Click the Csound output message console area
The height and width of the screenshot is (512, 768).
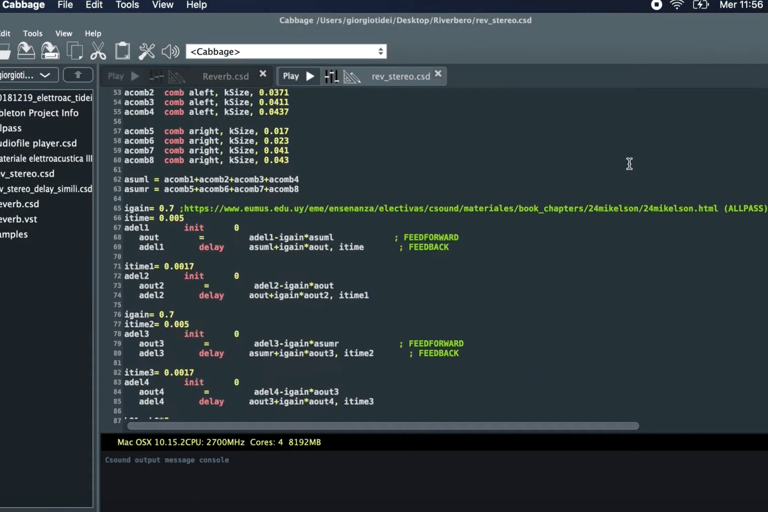pos(434,482)
